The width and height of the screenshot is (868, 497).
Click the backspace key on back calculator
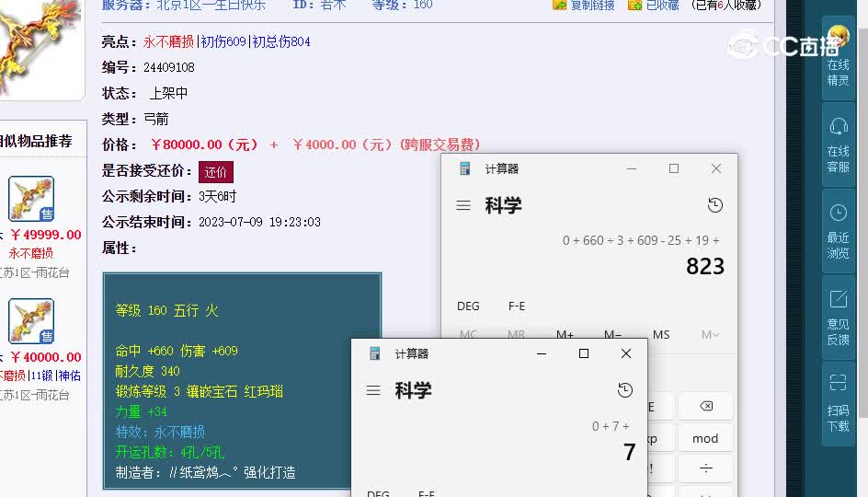[706, 406]
